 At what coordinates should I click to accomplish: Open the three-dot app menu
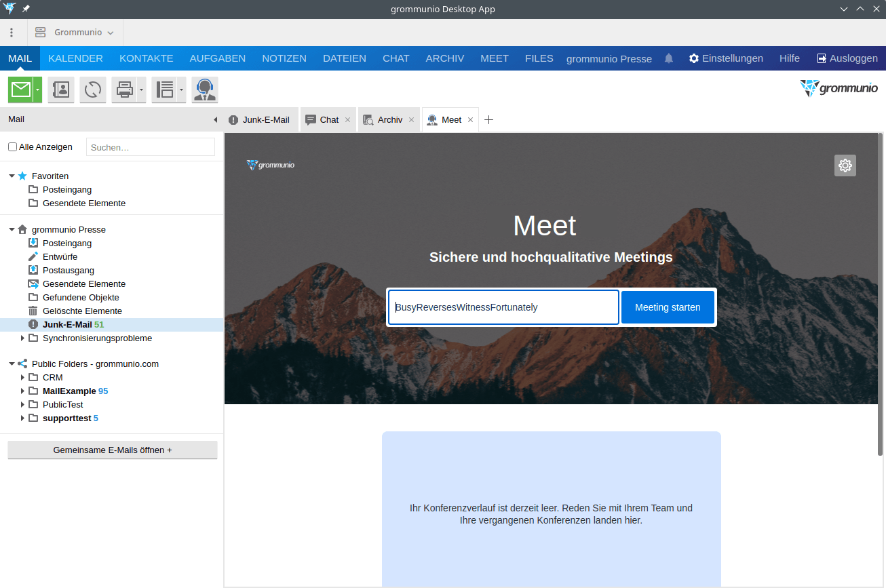click(x=12, y=32)
